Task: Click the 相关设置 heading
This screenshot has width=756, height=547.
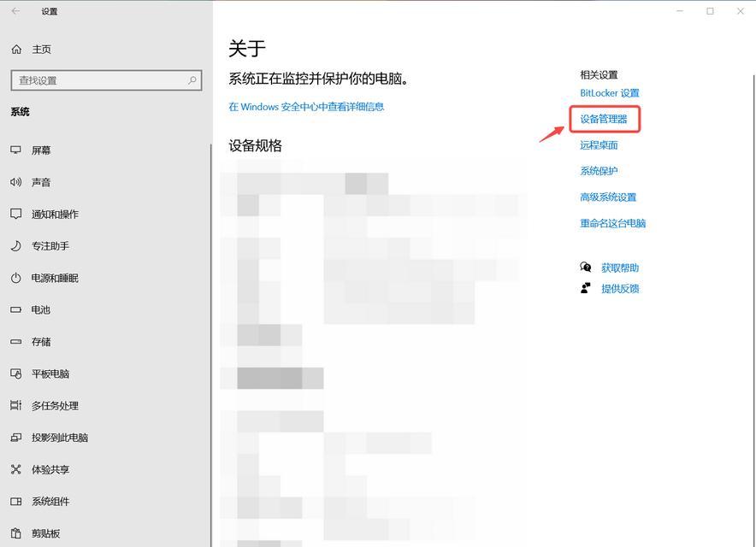Action: point(599,74)
